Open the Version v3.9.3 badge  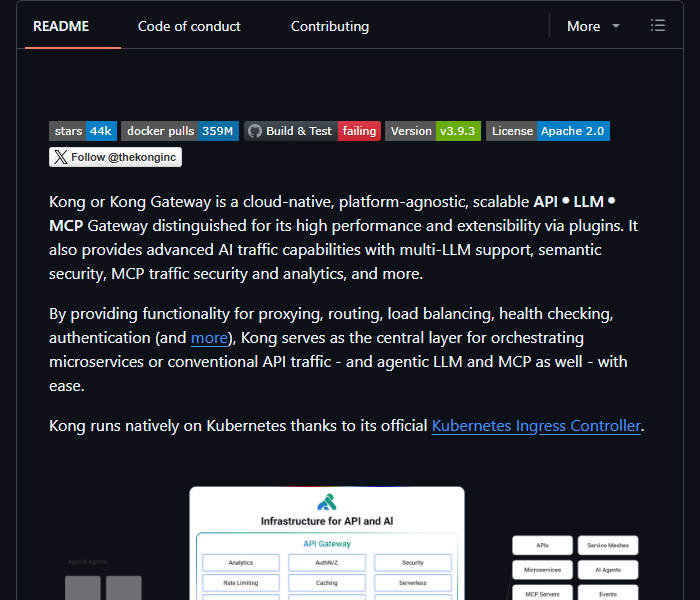pyautogui.click(x=433, y=131)
